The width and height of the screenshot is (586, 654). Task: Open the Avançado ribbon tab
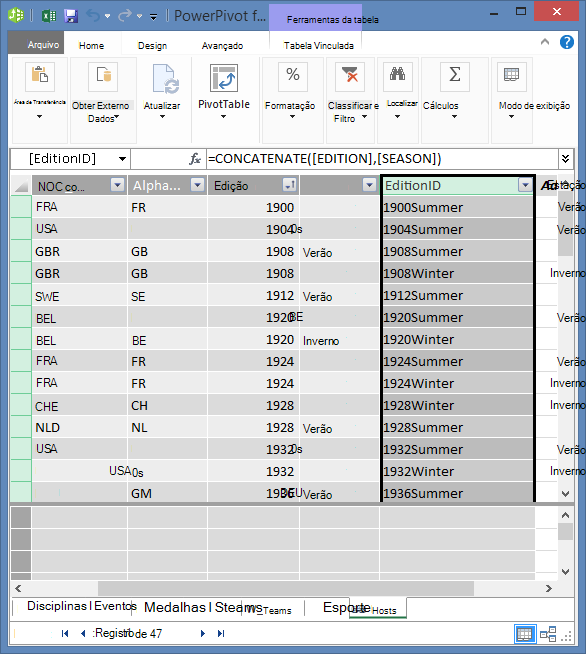pos(222,45)
